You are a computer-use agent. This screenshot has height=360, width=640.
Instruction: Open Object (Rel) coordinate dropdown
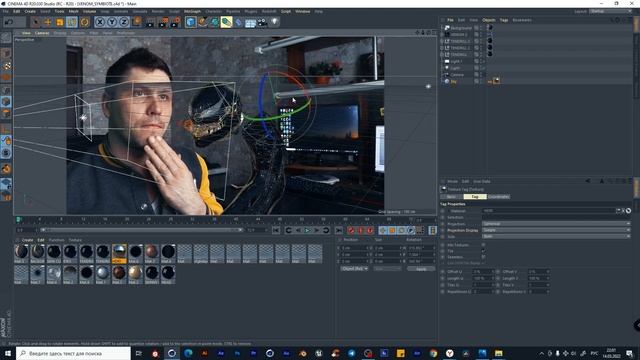point(354,269)
